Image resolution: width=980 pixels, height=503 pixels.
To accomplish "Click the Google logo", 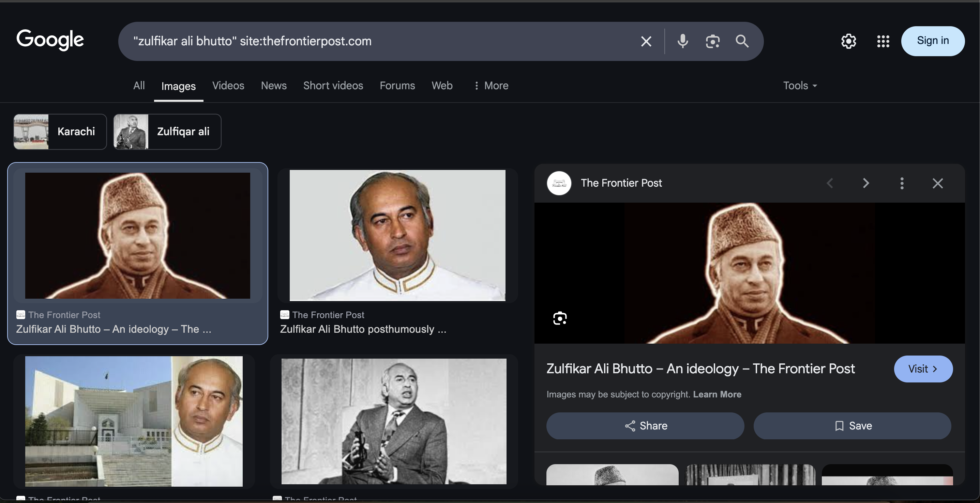I will (x=50, y=40).
